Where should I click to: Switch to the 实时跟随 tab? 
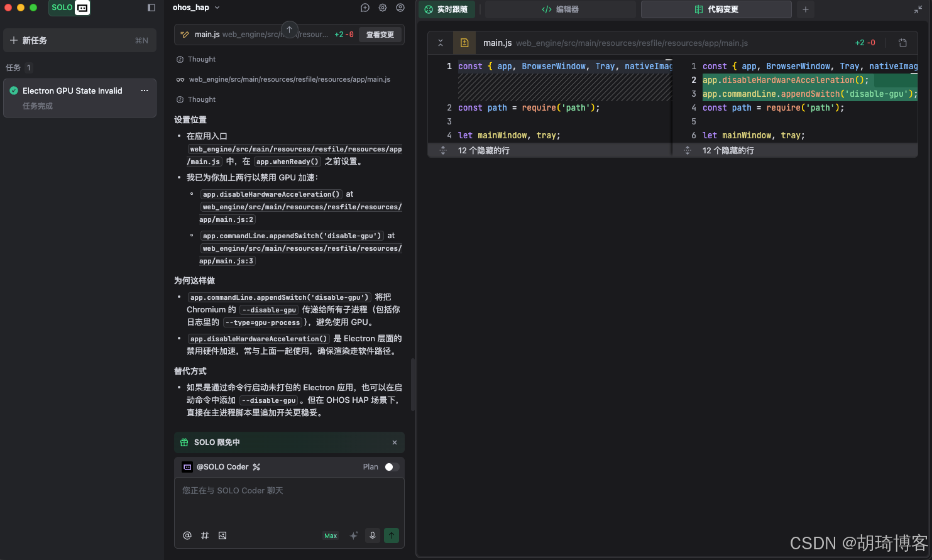tap(446, 9)
